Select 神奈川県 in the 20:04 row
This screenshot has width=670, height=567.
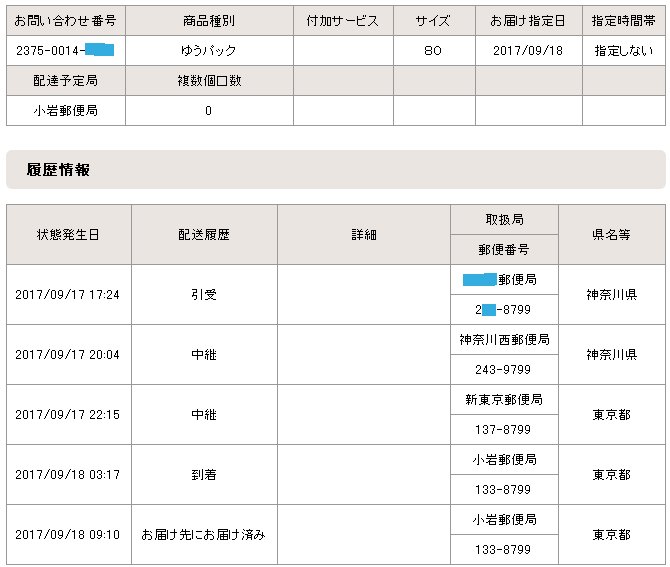pyautogui.click(x=612, y=355)
